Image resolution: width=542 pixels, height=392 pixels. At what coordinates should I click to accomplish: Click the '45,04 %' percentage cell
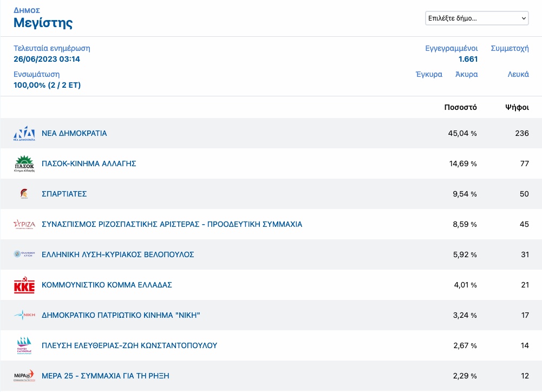[462, 133]
